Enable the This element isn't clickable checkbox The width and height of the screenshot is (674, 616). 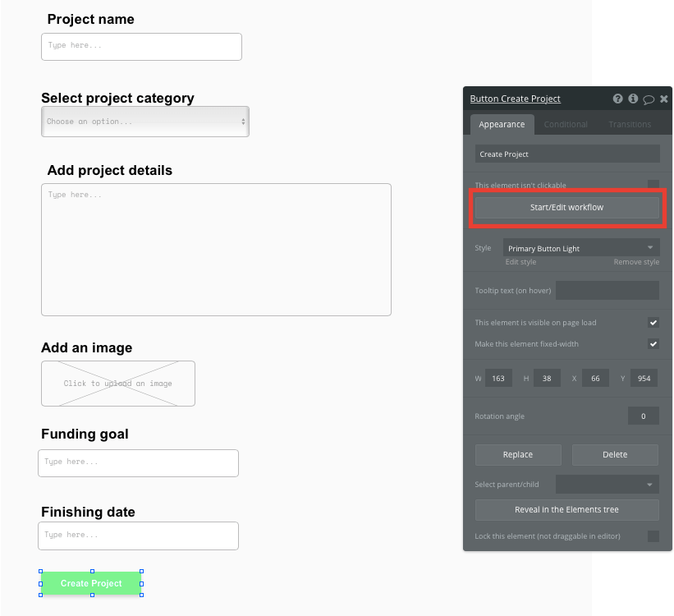pyautogui.click(x=654, y=186)
